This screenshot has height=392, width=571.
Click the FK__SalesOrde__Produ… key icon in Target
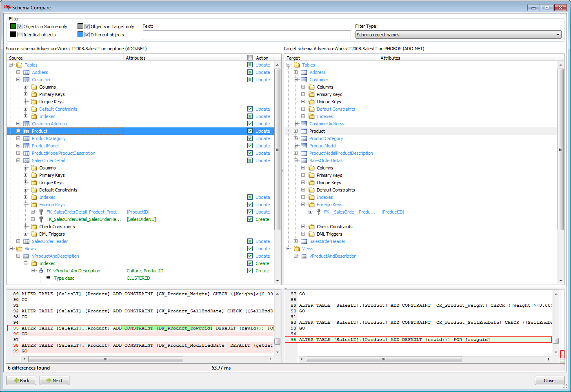(319, 212)
